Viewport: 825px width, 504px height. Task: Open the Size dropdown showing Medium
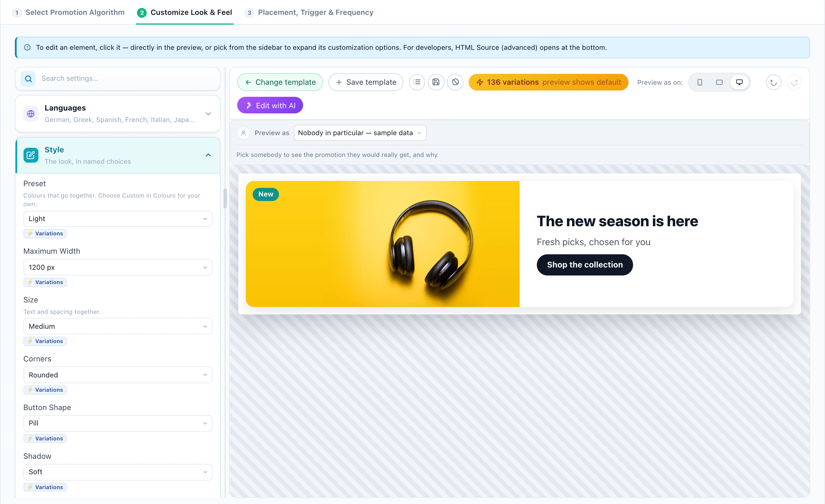tap(118, 326)
